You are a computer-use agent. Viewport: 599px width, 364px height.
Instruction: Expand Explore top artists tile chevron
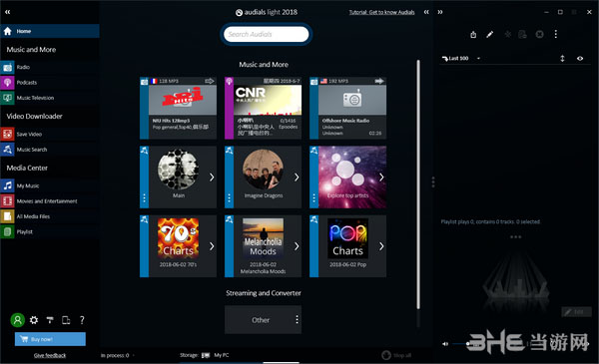point(381,178)
